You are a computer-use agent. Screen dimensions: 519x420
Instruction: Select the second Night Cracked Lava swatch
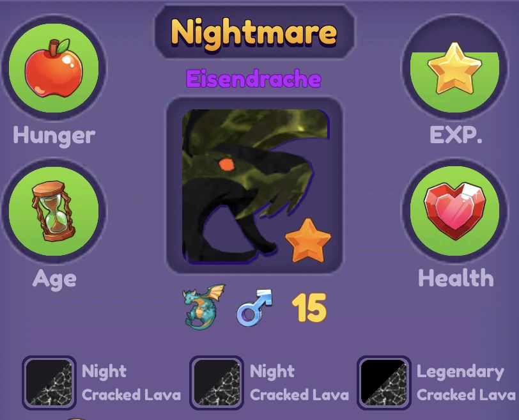(217, 382)
